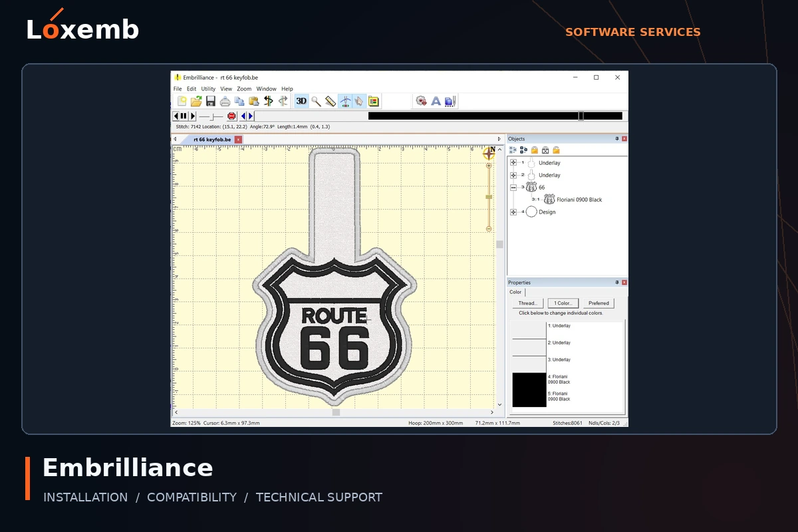This screenshot has height=532, width=798.
Task: Select color 1: Underlay swatch
Action: pyautogui.click(x=529, y=331)
